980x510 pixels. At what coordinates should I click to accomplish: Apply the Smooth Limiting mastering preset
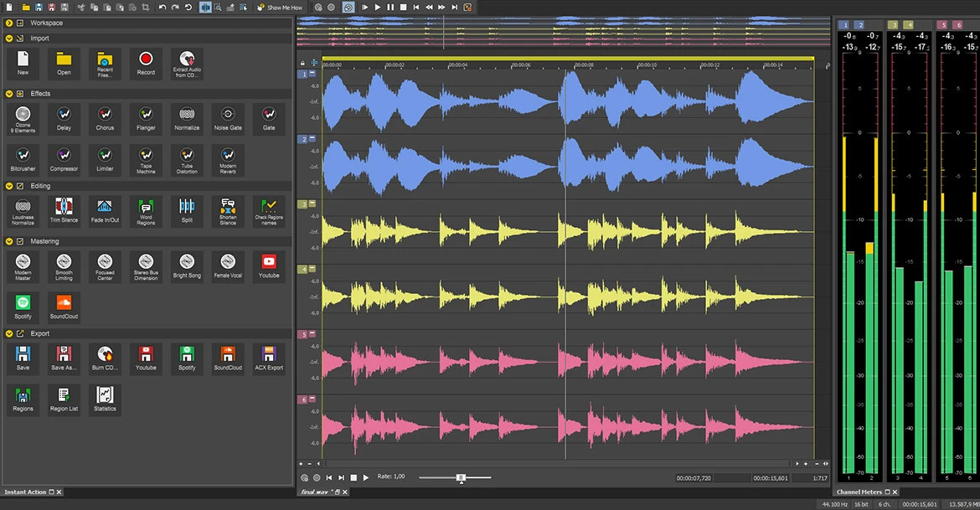(x=64, y=266)
